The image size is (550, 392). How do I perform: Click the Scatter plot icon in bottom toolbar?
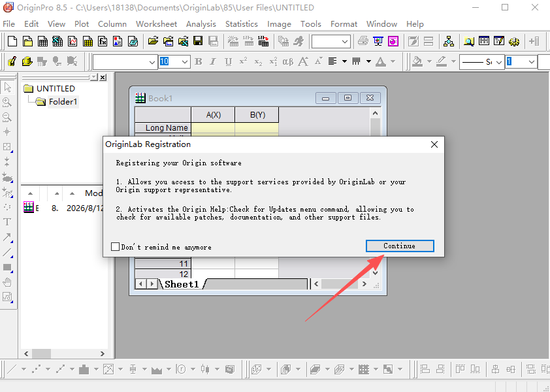tap(36, 369)
